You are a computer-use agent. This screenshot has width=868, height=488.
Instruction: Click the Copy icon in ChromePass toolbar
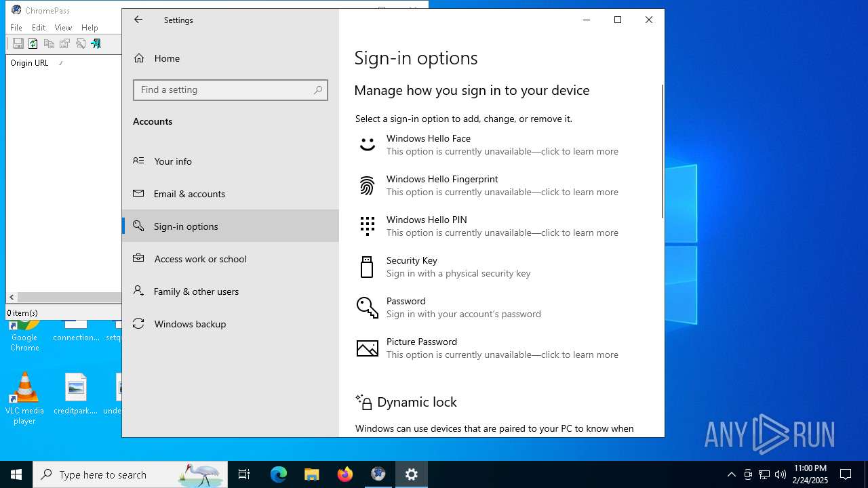coord(49,43)
